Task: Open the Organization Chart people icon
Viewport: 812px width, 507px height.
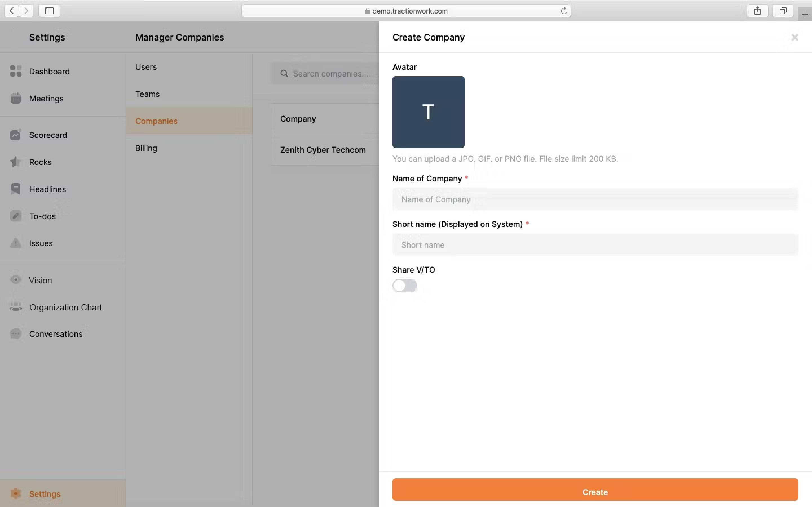Action: point(16,307)
